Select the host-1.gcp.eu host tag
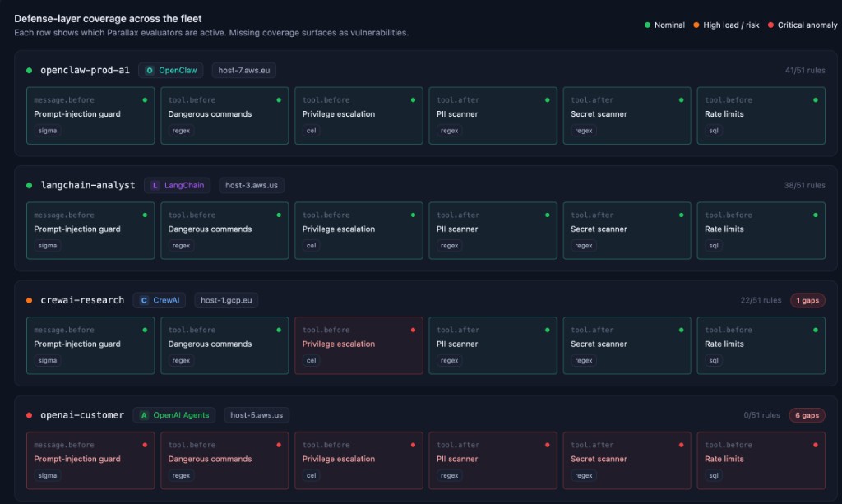The image size is (842, 504). click(x=226, y=300)
